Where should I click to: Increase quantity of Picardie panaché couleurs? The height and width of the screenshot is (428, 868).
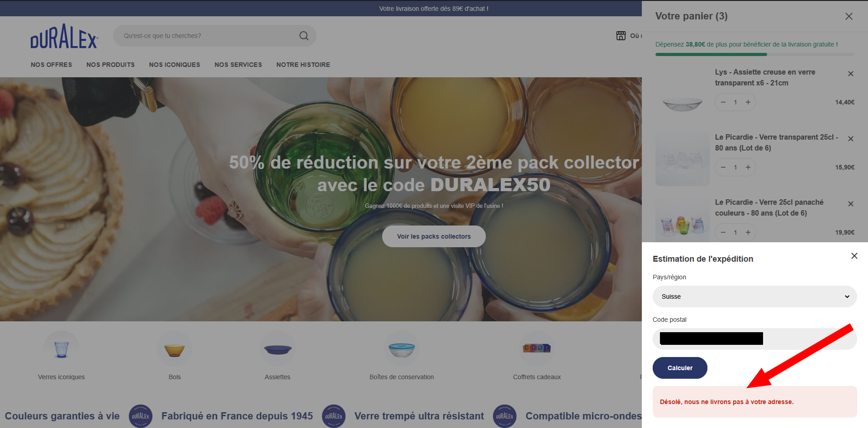(x=748, y=232)
